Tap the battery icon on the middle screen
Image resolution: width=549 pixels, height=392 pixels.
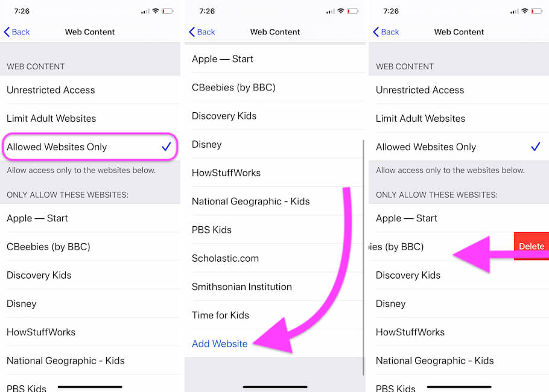(x=352, y=11)
